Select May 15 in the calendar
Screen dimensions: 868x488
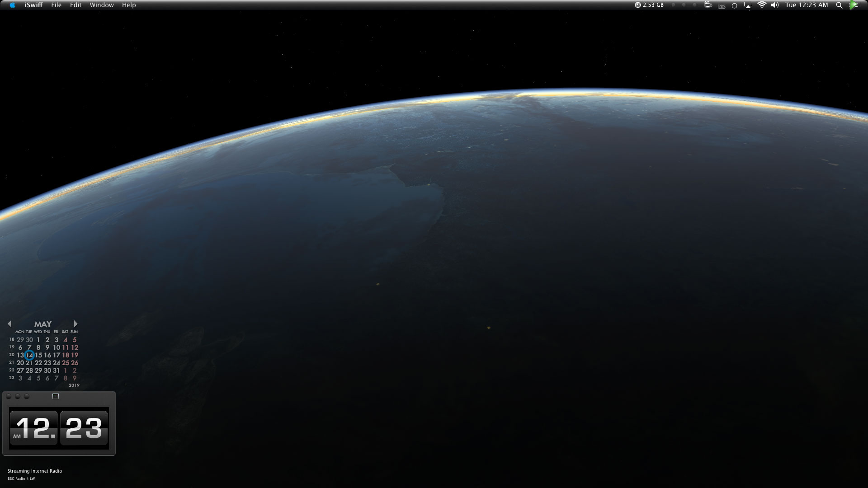tap(38, 355)
